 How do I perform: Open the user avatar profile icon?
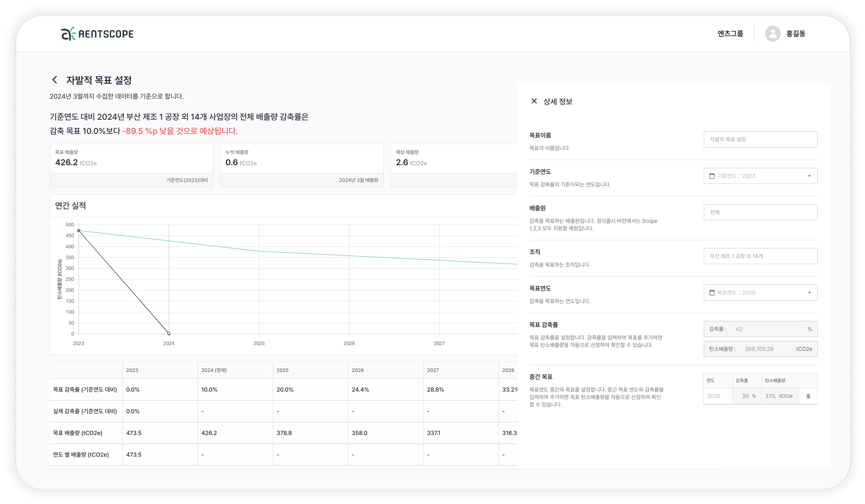pyautogui.click(x=772, y=34)
